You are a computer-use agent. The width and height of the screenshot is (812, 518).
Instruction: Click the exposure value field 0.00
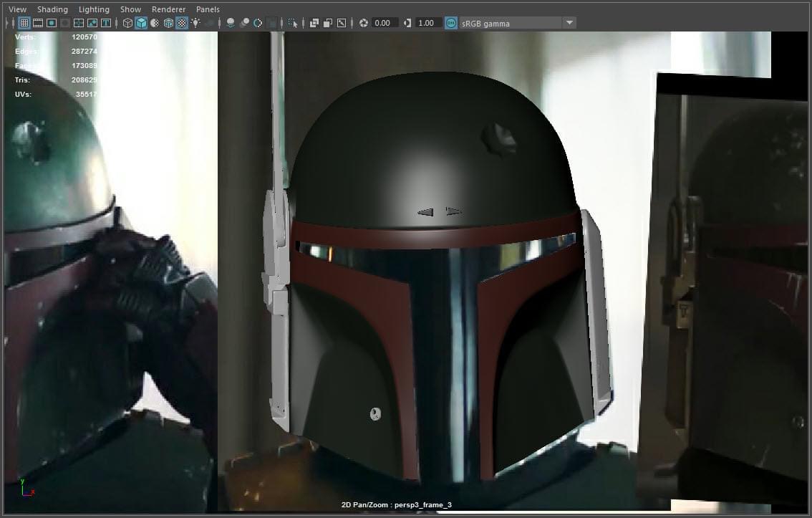tap(382, 23)
